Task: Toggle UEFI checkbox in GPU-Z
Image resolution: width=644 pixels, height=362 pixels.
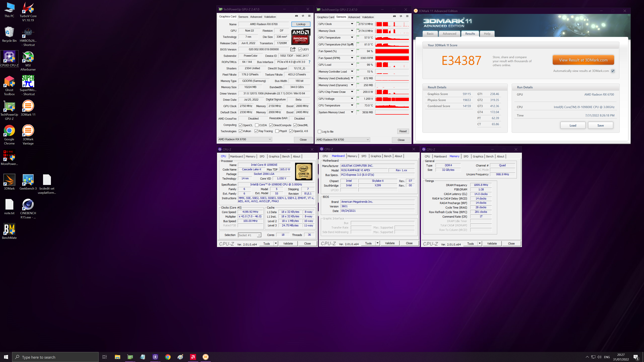Action: (300, 49)
